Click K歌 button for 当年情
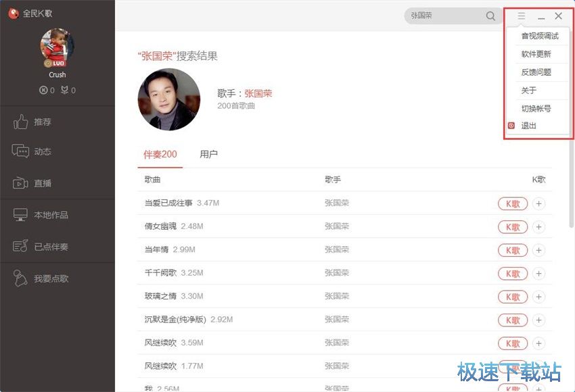The width and height of the screenshot is (575, 392). [x=513, y=250]
